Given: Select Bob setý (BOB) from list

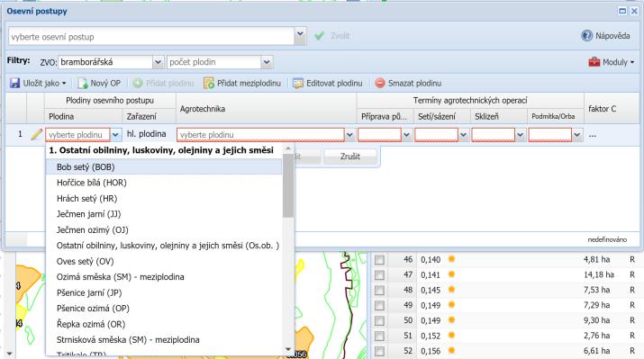Looking at the screenshot, I should pos(164,167).
